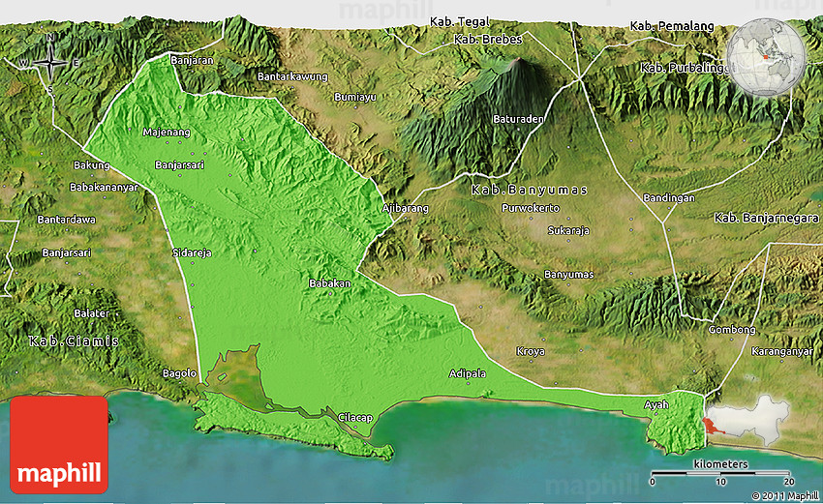Click the Kab. Pemalang region label
823x504 pixels.
tap(671, 25)
